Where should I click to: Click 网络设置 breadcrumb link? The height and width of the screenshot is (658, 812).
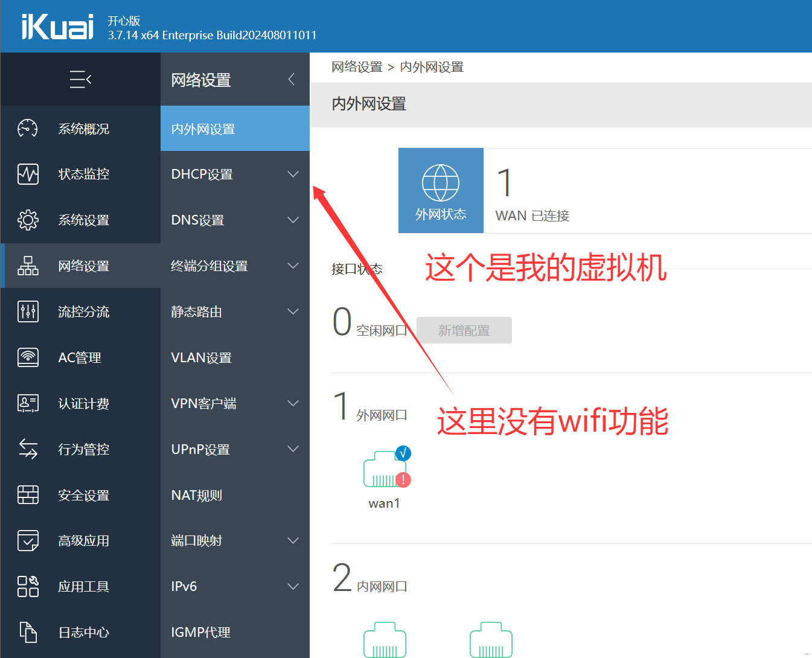click(x=357, y=67)
